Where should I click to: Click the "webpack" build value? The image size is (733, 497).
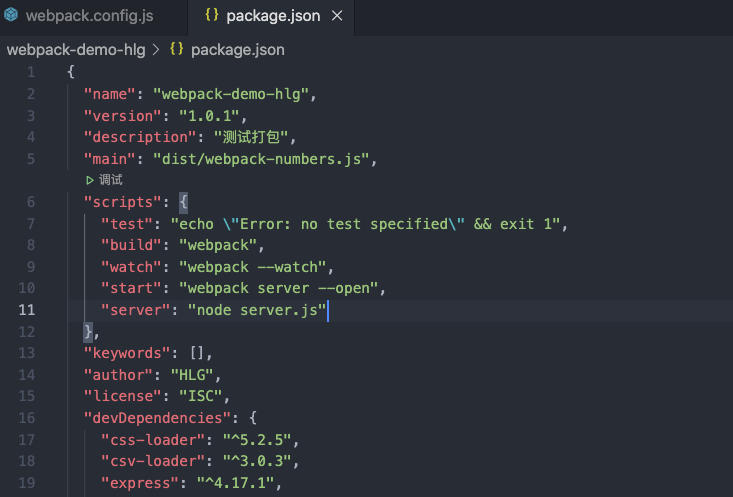218,245
